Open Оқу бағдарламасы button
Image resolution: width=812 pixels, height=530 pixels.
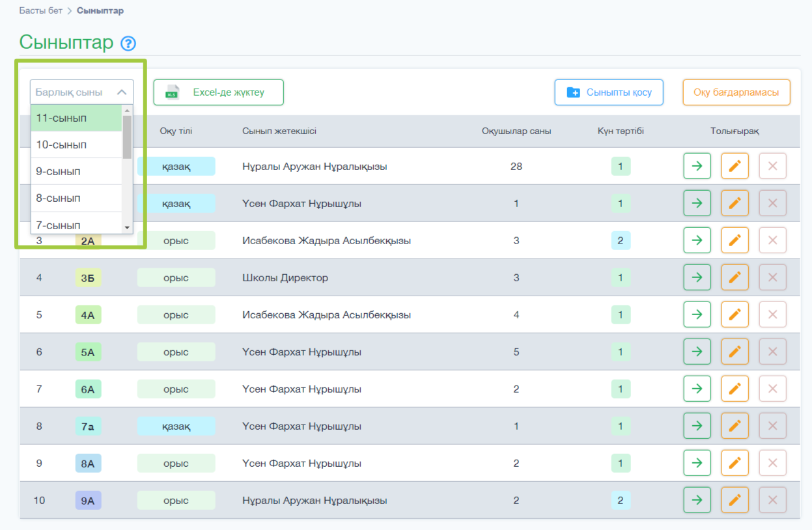[736, 92]
